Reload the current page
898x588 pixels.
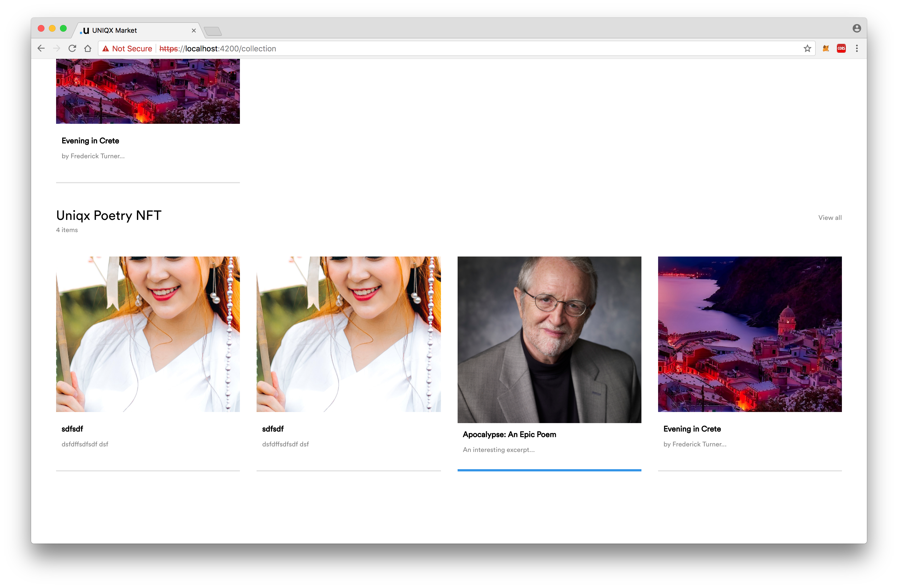pyautogui.click(x=72, y=48)
